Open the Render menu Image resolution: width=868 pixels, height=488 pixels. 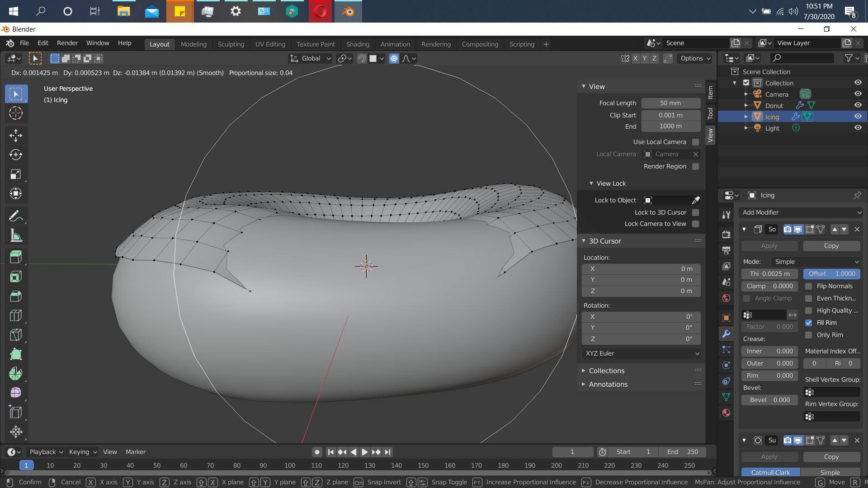[67, 43]
